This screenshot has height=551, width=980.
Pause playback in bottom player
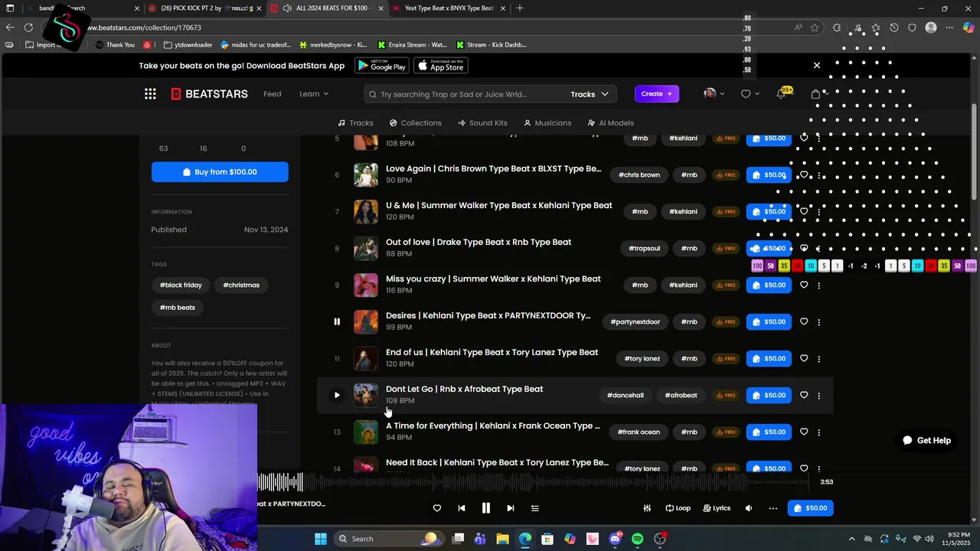pyautogui.click(x=485, y=508)
